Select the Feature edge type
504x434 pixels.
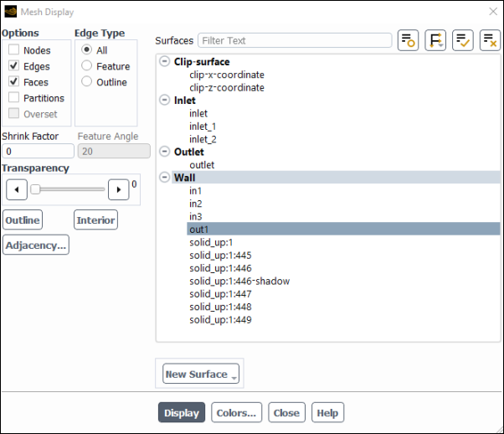pos(86,66)
